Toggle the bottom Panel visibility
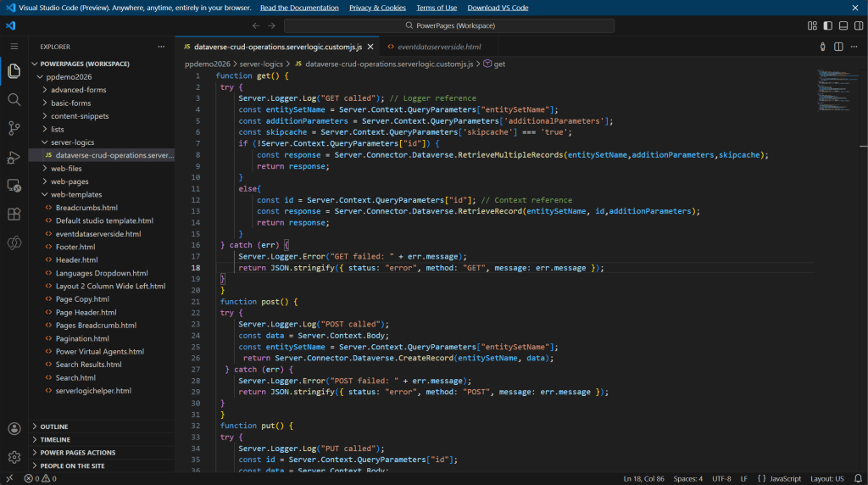 click(x=842, y=25)
